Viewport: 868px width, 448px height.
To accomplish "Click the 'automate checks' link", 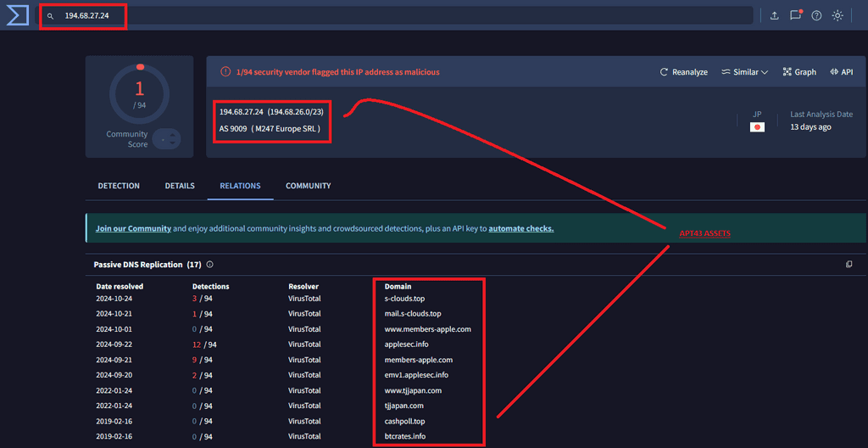I will pyautogui.click(x=520, y=228).
